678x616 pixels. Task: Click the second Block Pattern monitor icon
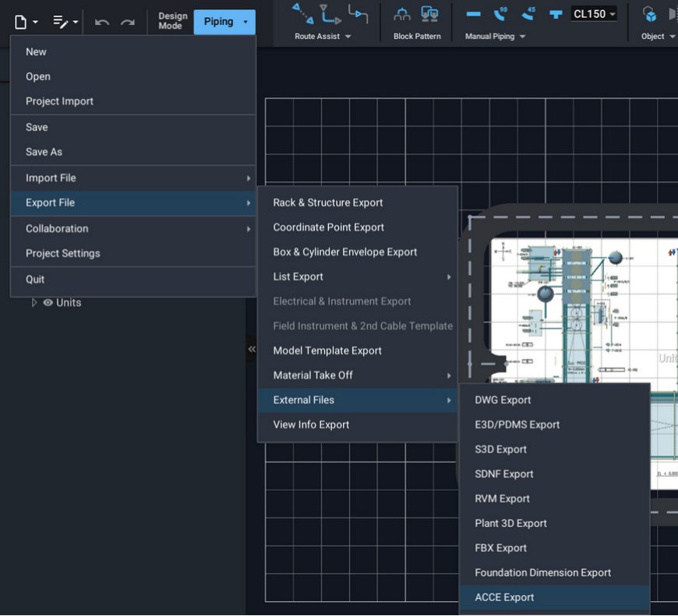[429, 14]
